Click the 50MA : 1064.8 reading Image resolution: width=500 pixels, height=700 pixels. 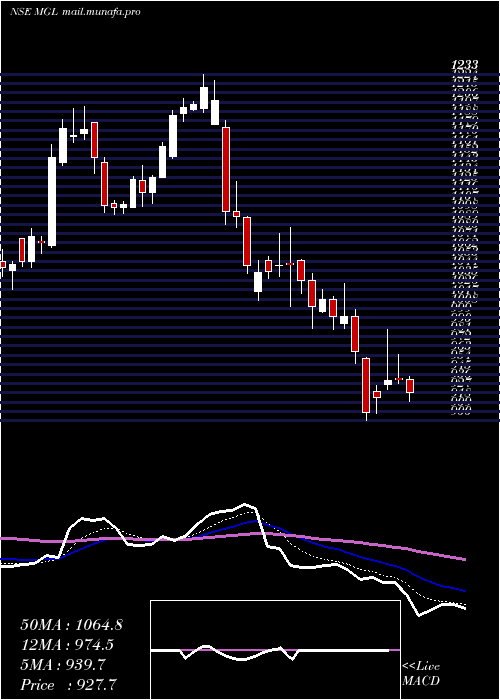click(x=71, y=625)
